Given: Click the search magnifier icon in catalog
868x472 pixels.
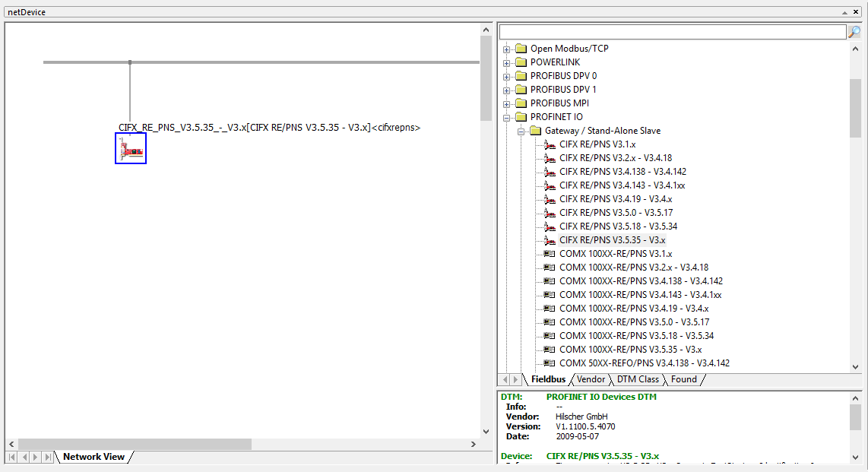Looking at the screenshot, I should tap(854, 32).
